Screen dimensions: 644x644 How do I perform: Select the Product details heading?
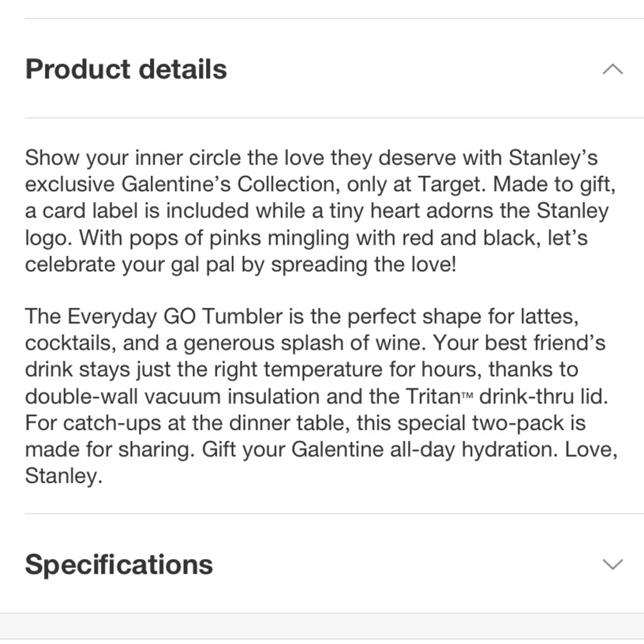[x=126, y=68]
